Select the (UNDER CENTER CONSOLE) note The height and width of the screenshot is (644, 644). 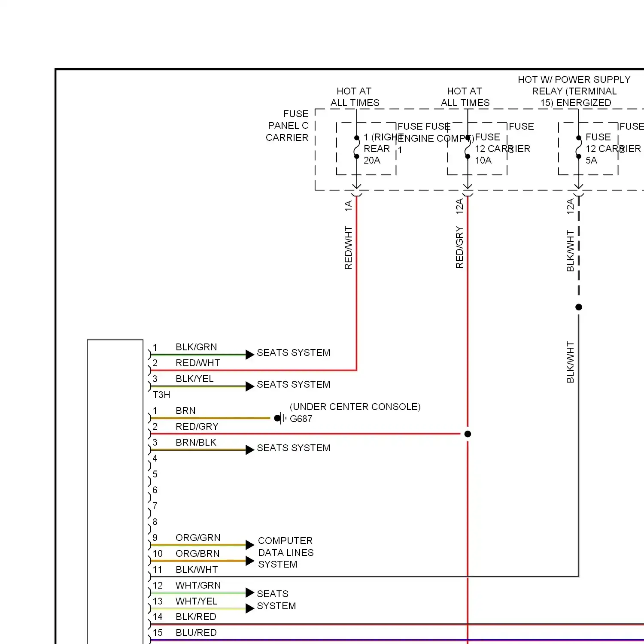355,407
